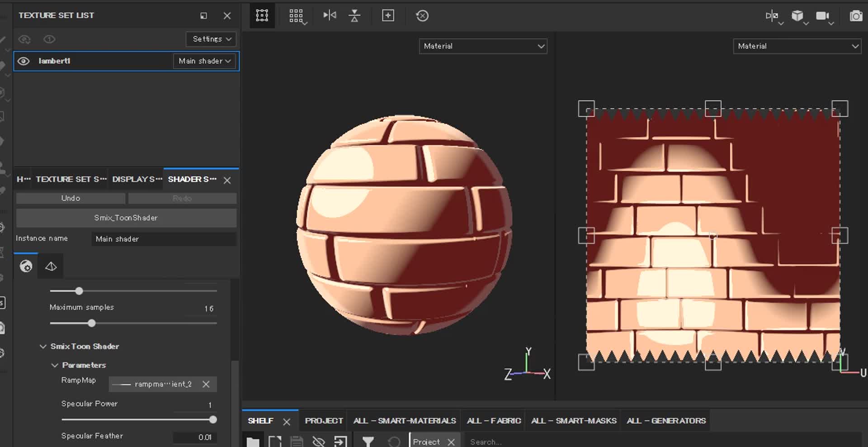The height and width of the screenshot is (447, 868).
Task: Close the Texture Set List panel
Action: tap(227, 16)
